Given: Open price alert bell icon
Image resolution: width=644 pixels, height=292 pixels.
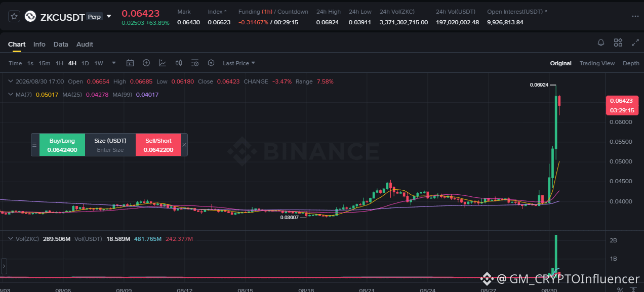Looking at the screenshot, I should coord(601,43).
